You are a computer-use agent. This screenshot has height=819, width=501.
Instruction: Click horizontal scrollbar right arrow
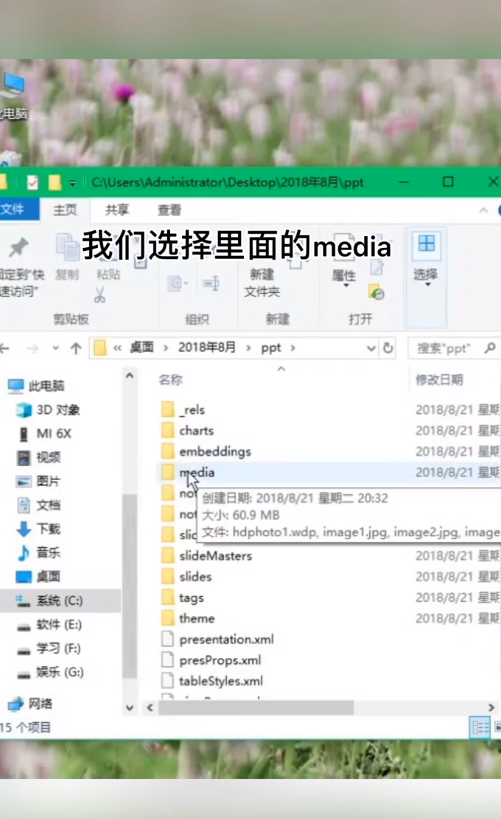coord(491,707)
